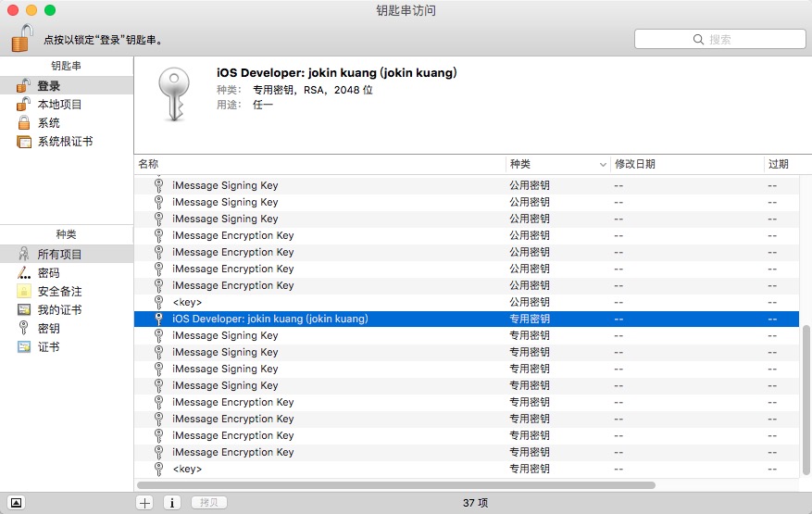The width and height of the screenshot is (812, 514).
Task: Show the 证书 category
Action: (x=67, y=346)
